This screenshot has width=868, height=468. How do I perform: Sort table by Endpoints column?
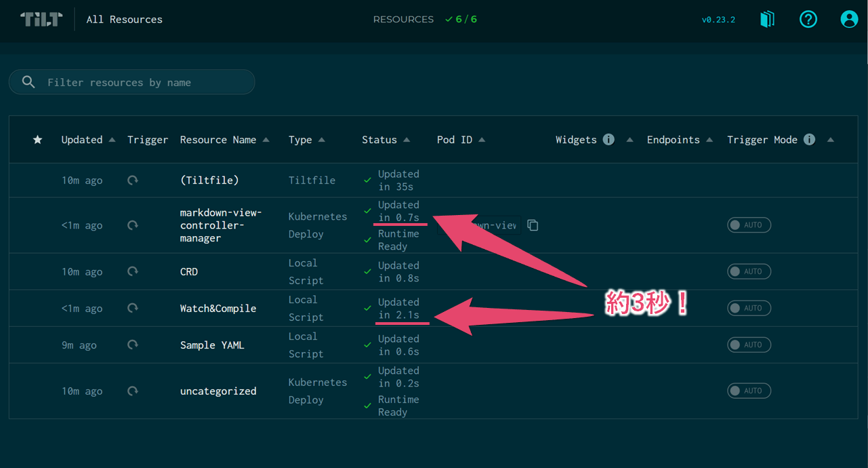(680, 140)
